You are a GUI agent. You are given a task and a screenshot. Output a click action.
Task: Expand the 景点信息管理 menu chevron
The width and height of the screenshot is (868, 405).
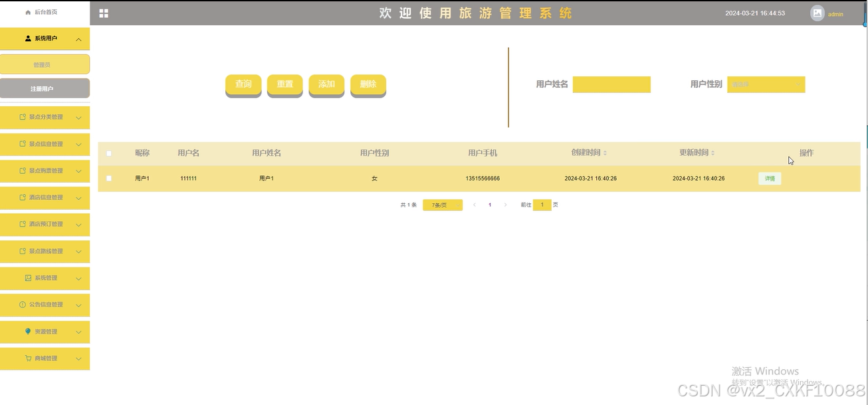coord(78,144)
